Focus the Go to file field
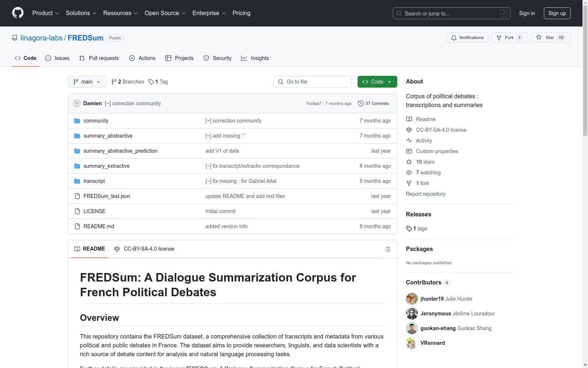This screenshot has width=588, height=368. pos(312,82)
